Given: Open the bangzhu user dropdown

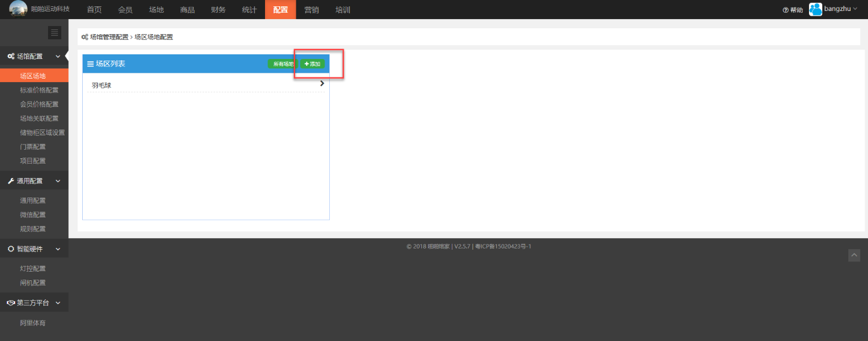Looking at the screenshot, I should click(x=841, y=9).
